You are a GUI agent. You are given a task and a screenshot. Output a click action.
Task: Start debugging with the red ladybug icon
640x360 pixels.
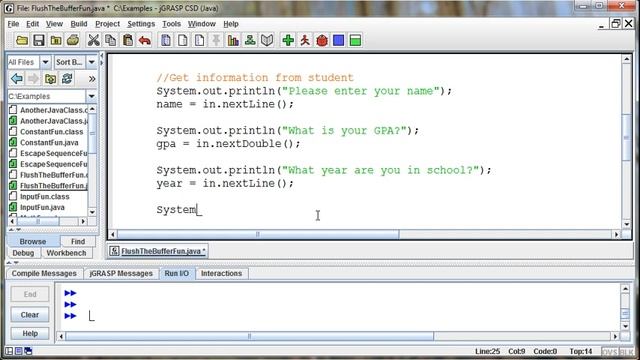click(322, 40)
